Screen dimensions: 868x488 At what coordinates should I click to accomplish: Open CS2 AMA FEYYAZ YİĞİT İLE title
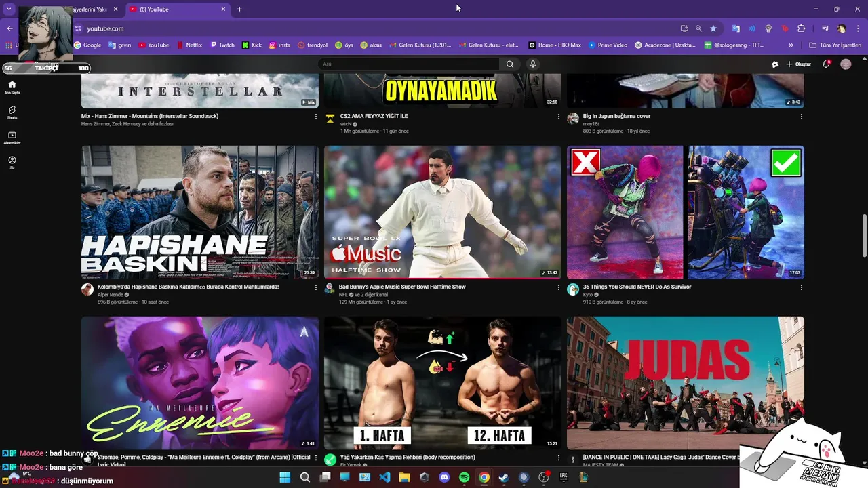[374, 116]
